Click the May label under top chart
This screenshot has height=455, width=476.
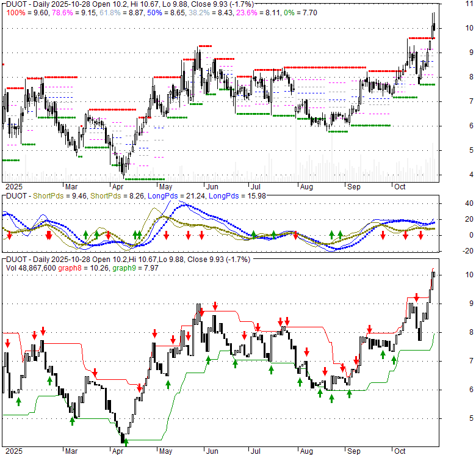pyautogui.click(x=166, y=187)
